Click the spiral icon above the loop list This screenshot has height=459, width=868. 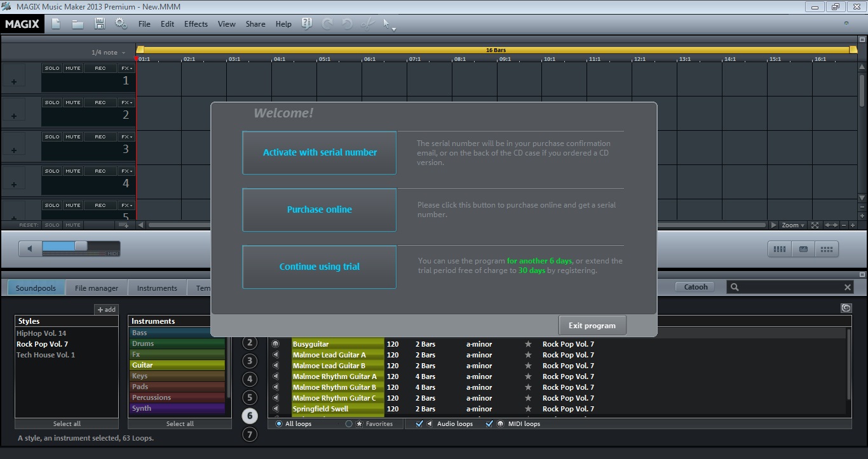click(x=846, y=308)
